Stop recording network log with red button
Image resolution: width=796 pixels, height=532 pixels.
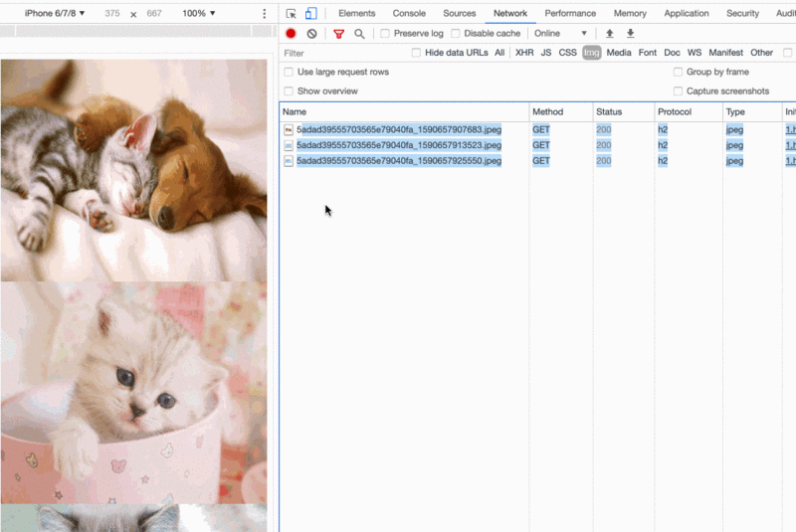[291, 34]
